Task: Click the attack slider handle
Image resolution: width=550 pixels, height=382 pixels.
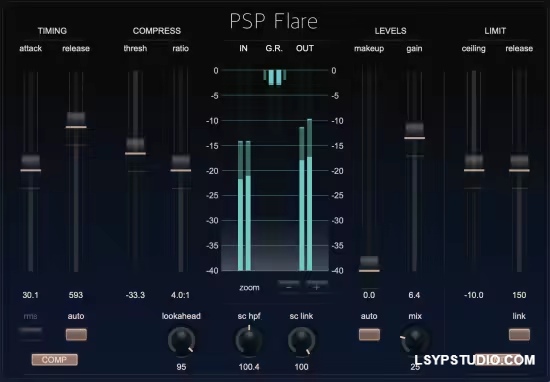Action: pos(31,164)
